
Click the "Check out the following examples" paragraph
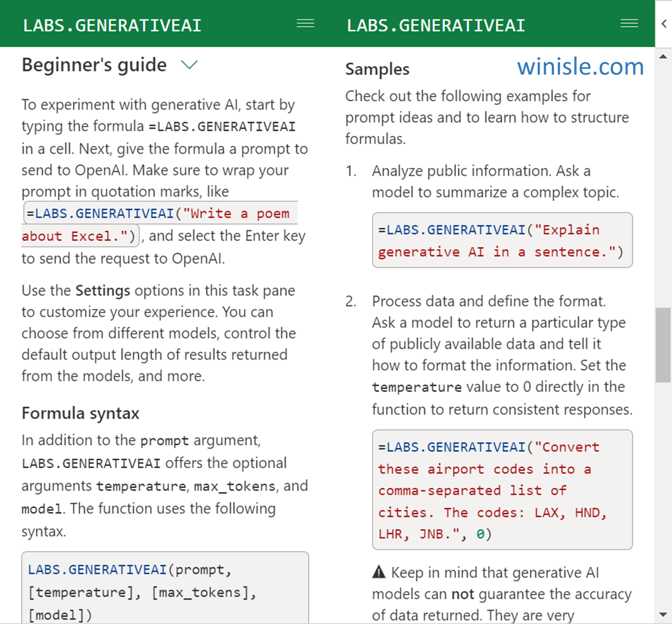pos(487,117)
